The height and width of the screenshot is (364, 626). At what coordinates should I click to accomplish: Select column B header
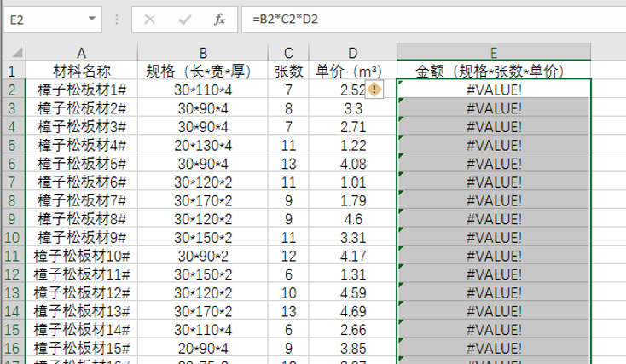coord(203,52)
